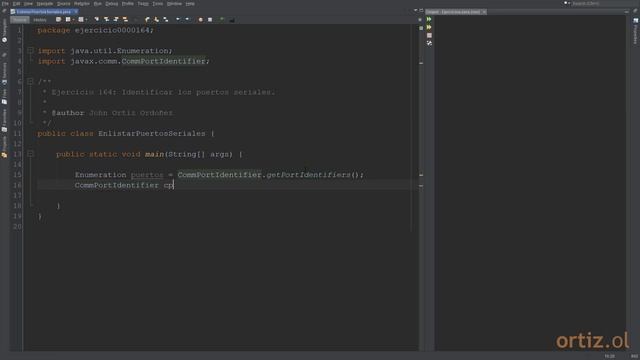
Task: Collapse the import block fold on line 3
Action: tap(30, 51)
